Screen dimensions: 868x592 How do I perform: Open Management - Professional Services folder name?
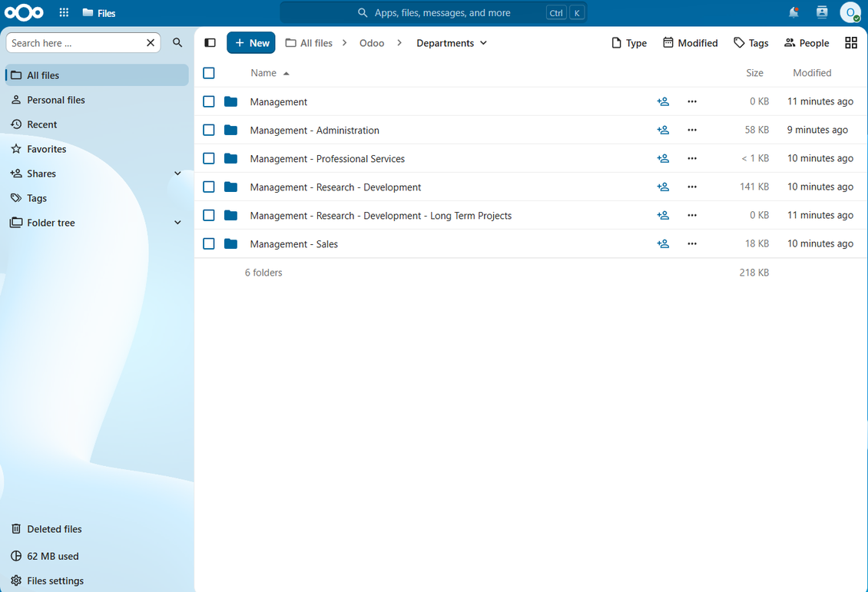pyautogui.click(x=327, y=159)
